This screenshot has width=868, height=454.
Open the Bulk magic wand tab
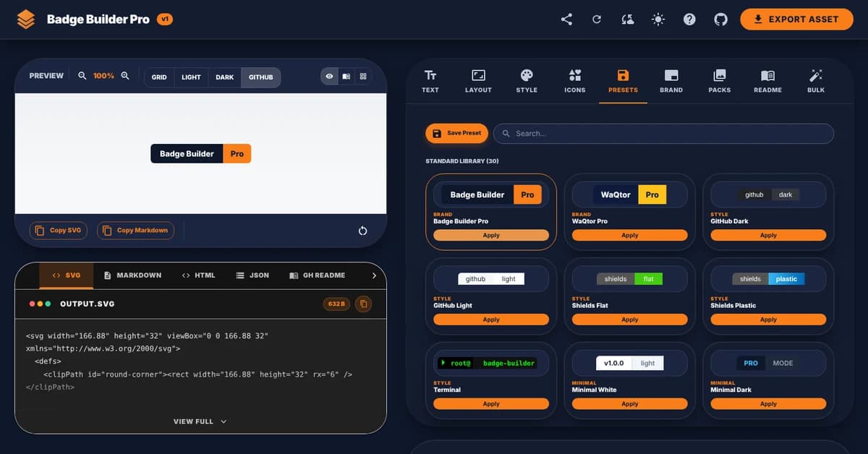pos(816,81)
